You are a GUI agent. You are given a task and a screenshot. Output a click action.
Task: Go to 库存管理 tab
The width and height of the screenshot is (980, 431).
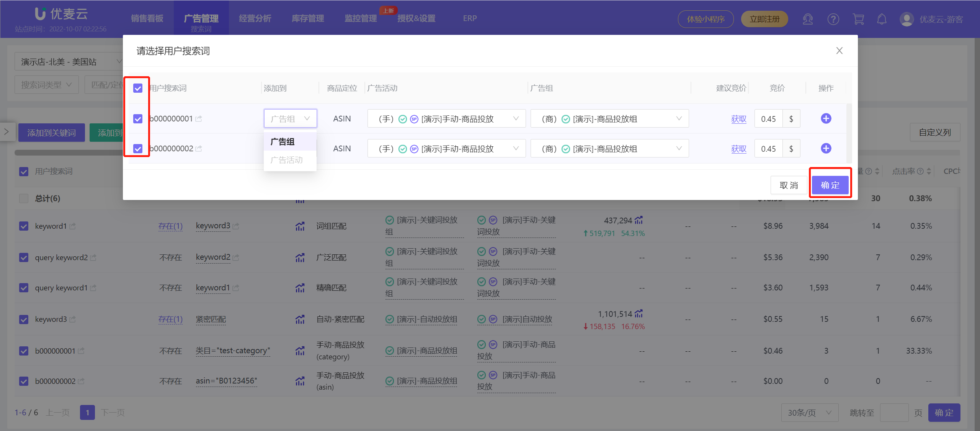308,18
